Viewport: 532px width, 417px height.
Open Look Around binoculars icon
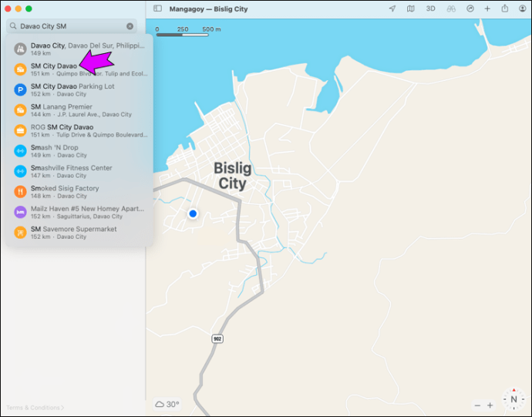point(451,8)
